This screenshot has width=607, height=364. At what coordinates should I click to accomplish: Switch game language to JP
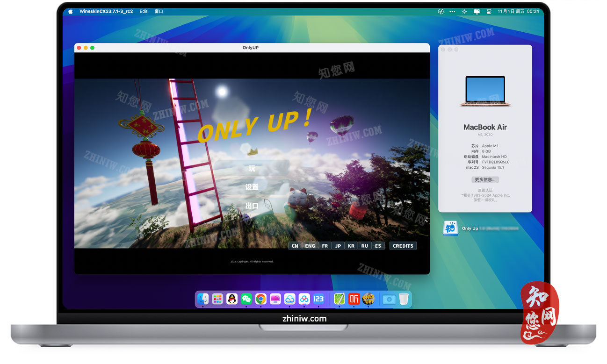click(338, 246)
